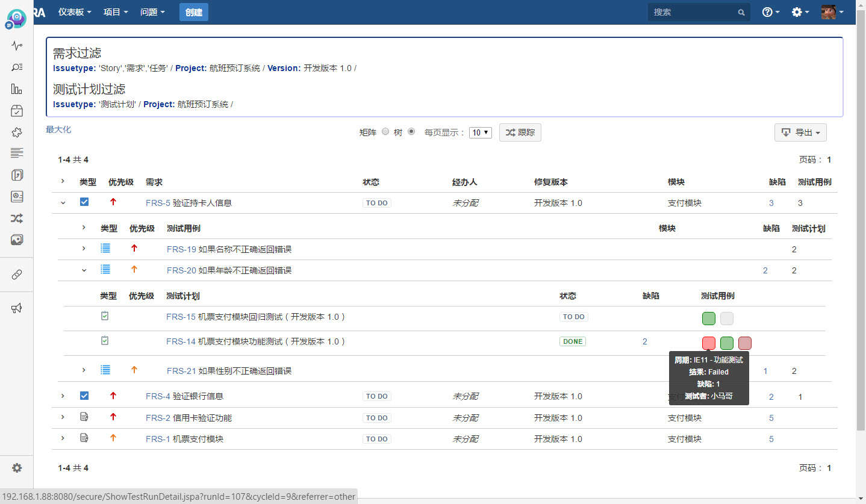
Task: Click the test case list icon for FRS-20
Action: pos(105,269)
